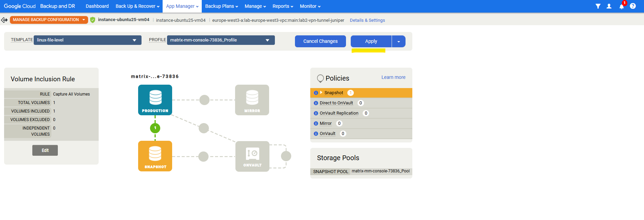Screen dimensions: 644x220
Task: Click the green circle policy count node
Action: [x=155, y=128]
